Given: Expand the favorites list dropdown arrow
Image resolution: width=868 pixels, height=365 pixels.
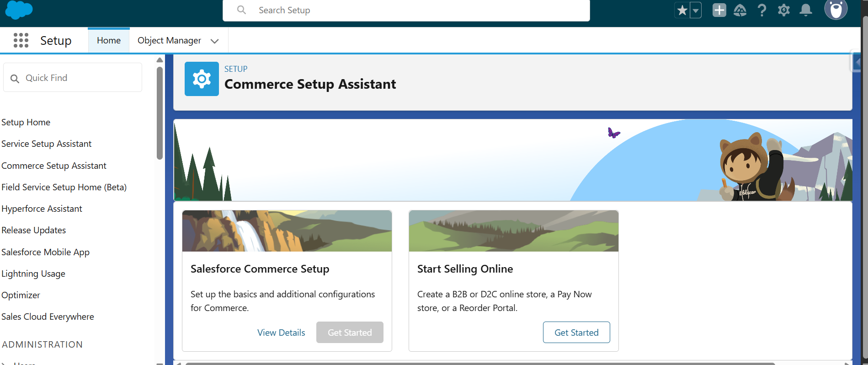Looking at the screenshot, I should (695, 10).
